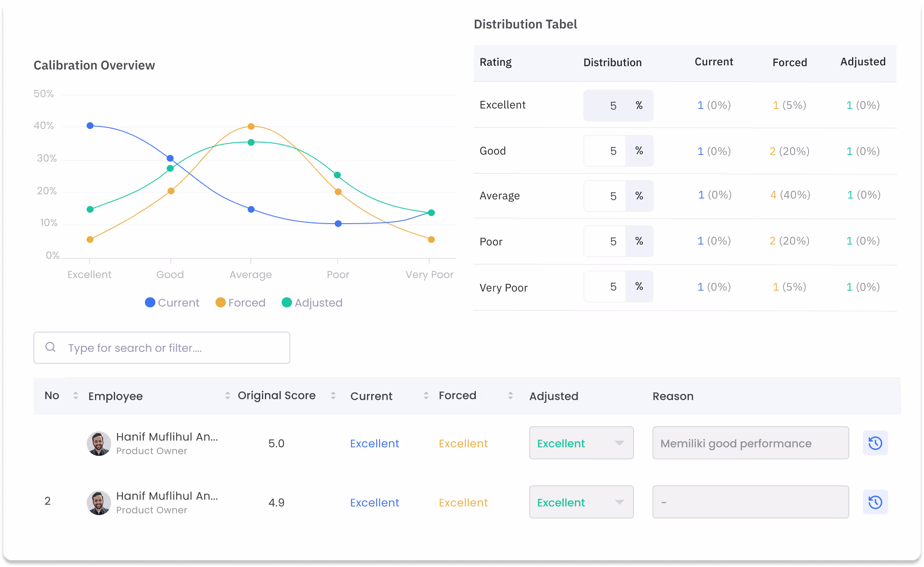
Task: Toggle the Current series in chart legend
Action: (172, 303)
